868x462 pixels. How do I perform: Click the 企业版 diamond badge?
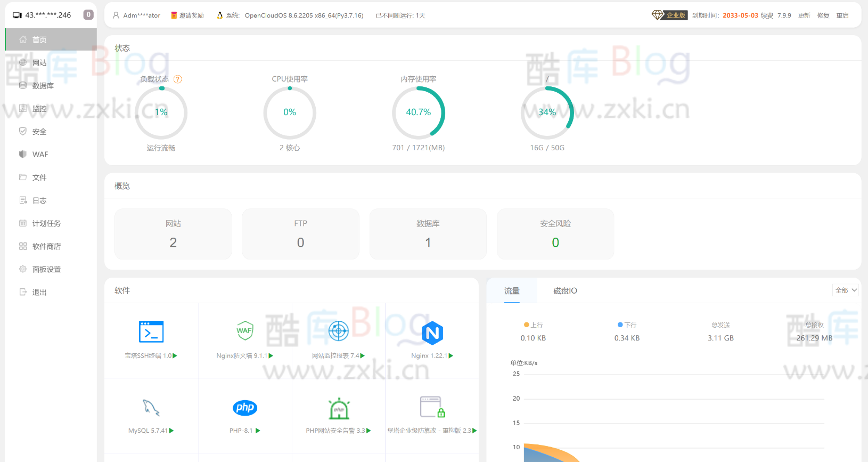669,15
